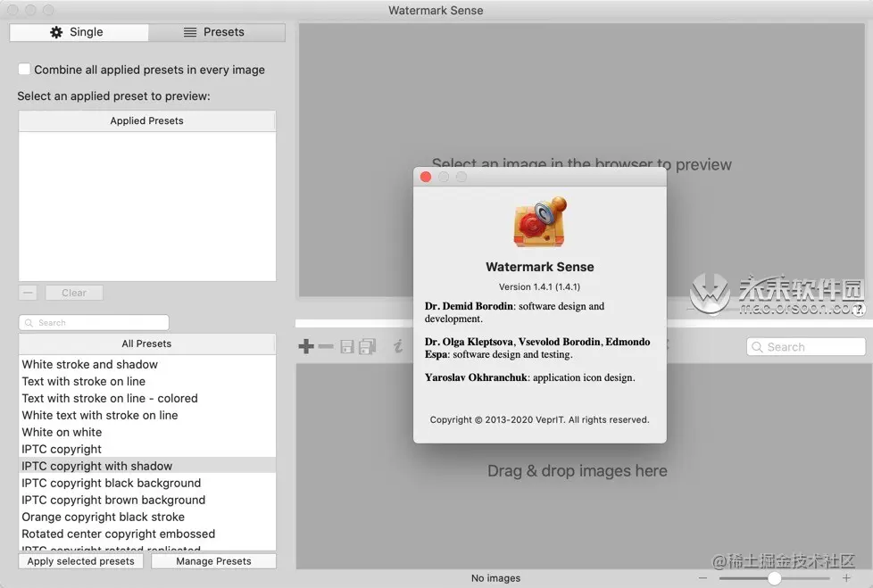Click the minus button left of Clear
The image size is (873, 588).
[x=28, y=293]
